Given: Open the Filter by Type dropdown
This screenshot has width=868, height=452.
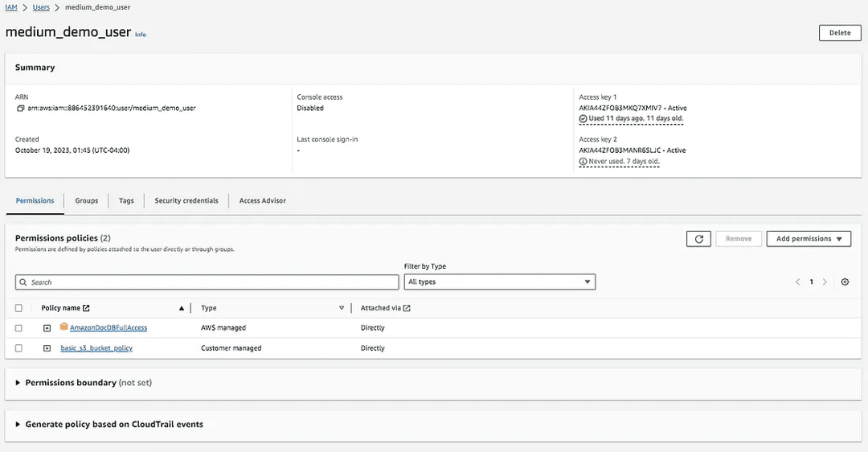Looking at the screenshot, I should pos(499,282).
